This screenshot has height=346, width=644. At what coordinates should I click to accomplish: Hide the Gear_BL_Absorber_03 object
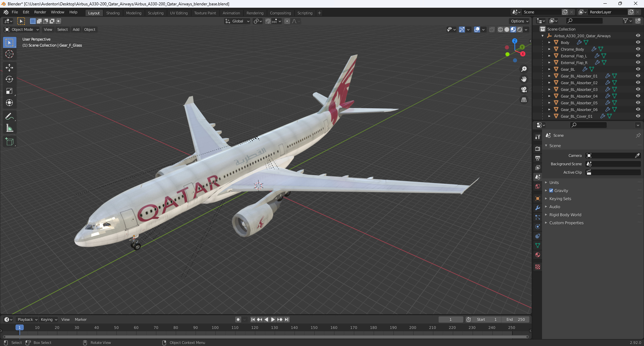click(x=638, y=89)
